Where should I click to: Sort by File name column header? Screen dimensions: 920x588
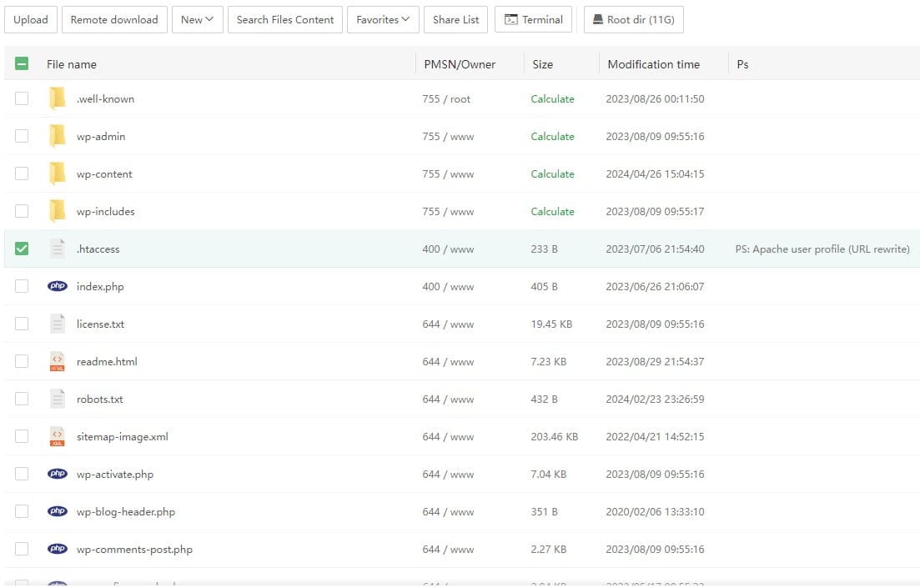click(72, 64)
